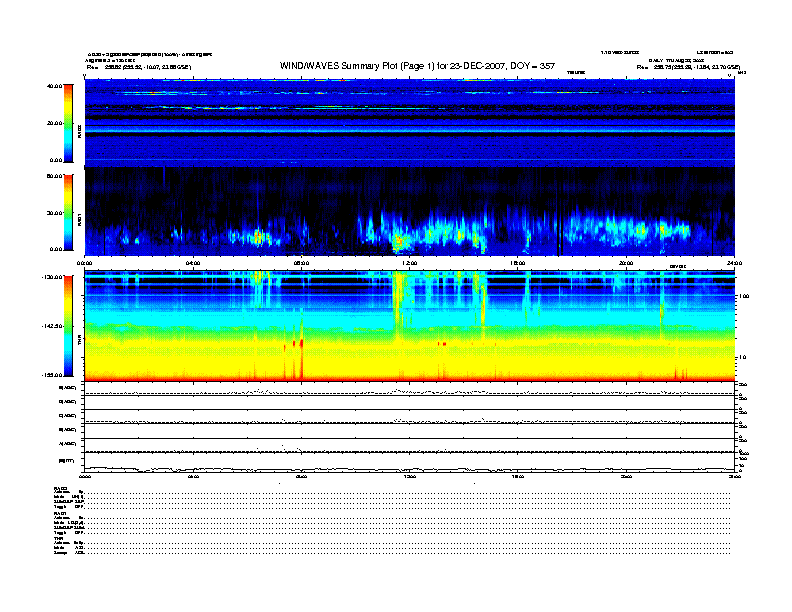The width and height of the screenshot is (792, 612).
Task: Click the RAD1 heading in the bottom status block
Action: pos(60,514)
